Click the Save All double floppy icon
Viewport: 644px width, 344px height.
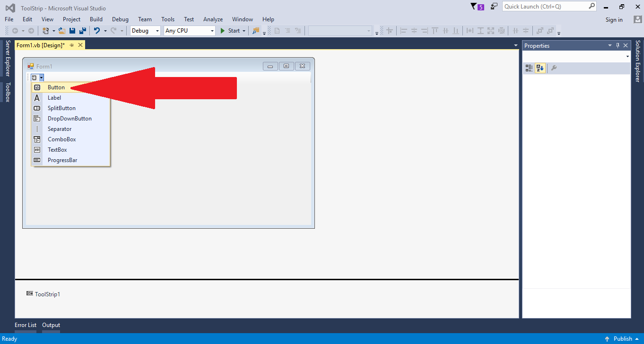82,31
